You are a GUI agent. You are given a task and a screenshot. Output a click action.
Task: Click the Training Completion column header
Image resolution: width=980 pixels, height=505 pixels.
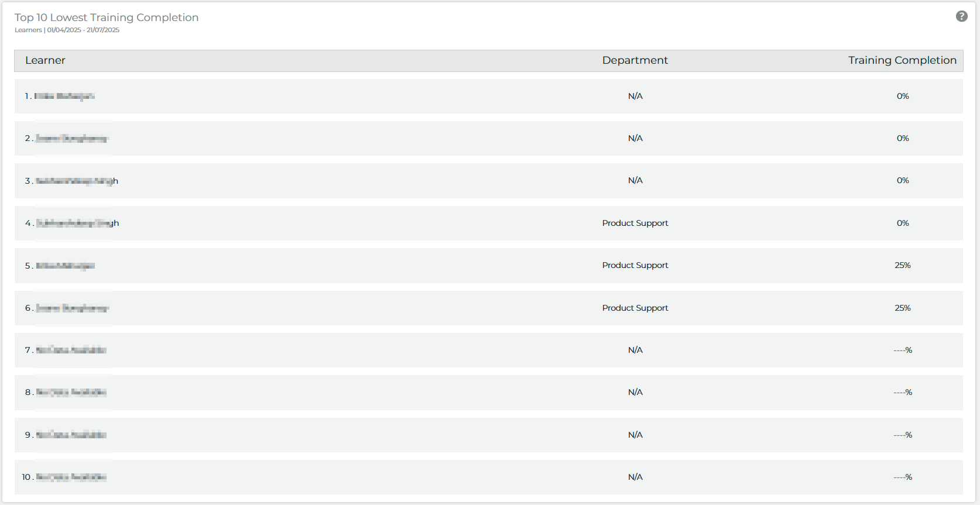tap(902, 60)
